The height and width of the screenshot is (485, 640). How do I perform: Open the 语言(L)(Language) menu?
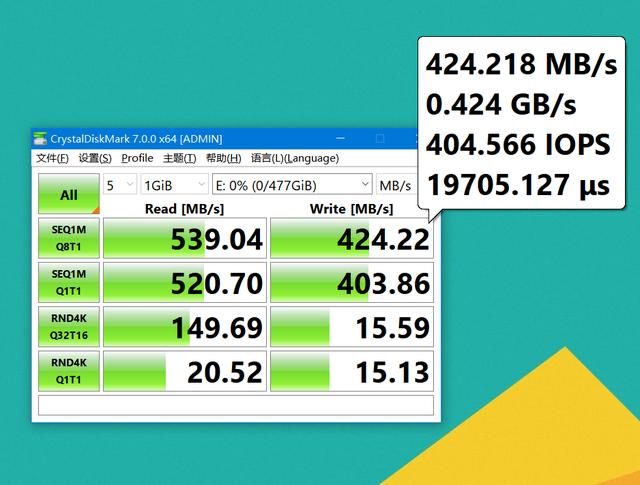[295, 158]
